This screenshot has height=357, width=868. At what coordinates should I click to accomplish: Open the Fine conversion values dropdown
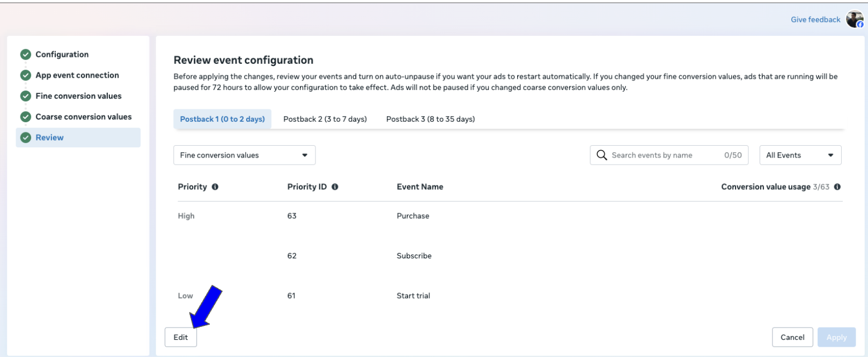click(244, 155)
